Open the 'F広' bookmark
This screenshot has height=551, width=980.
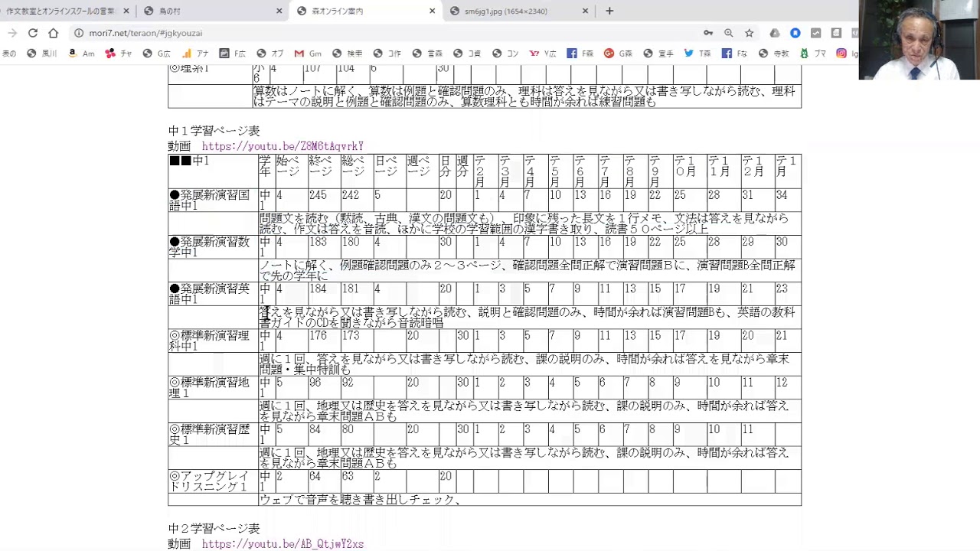click(233, 54)
